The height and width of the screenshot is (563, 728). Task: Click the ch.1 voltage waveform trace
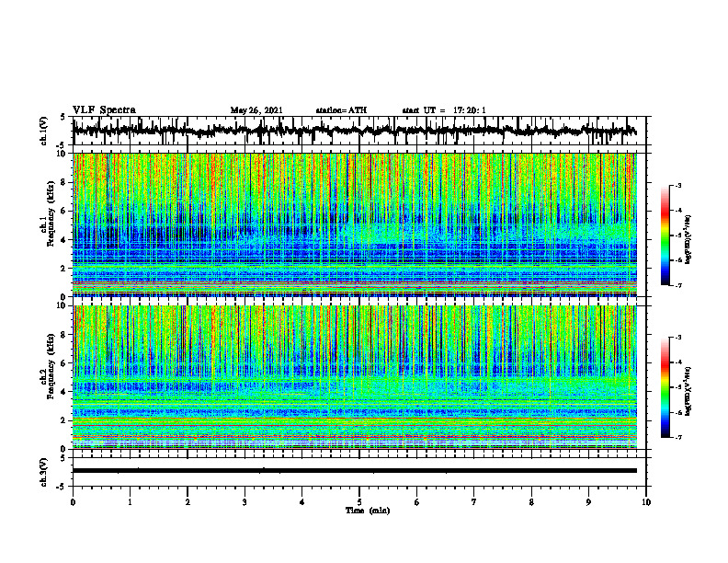pyautogui.click(x=354, y=131)
